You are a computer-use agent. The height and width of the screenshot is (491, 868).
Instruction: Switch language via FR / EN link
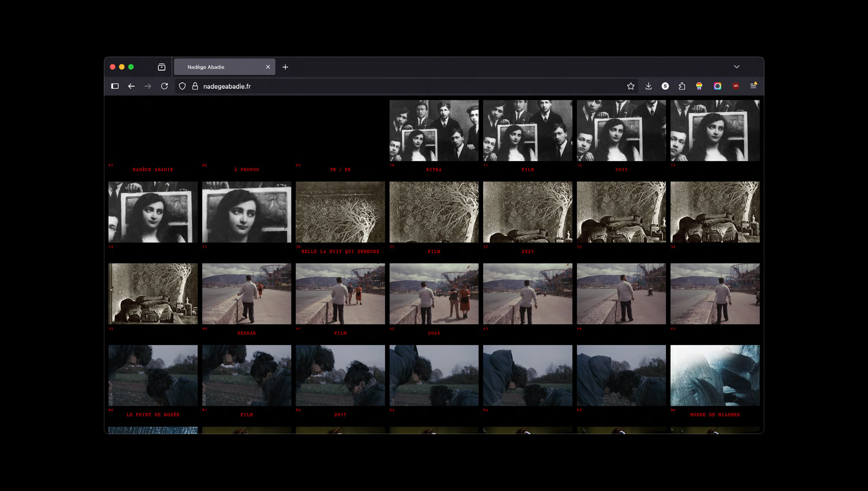click(x=340, y=170)
